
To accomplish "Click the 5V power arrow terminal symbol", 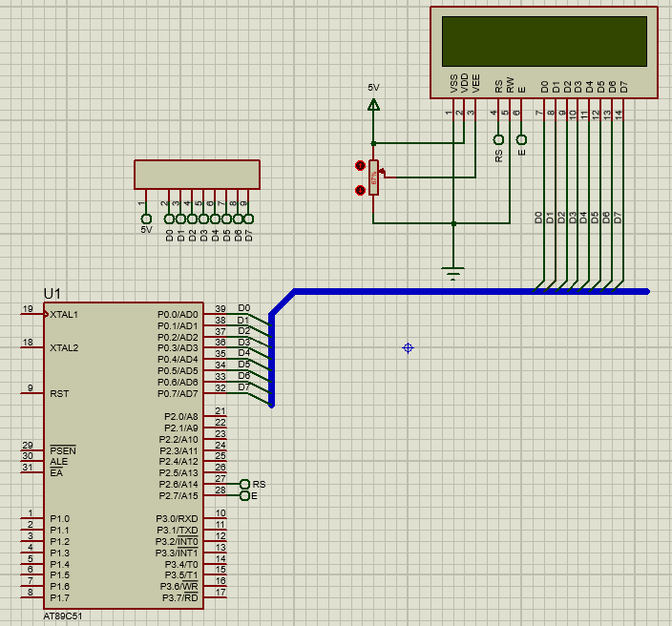I will point(373,104).
